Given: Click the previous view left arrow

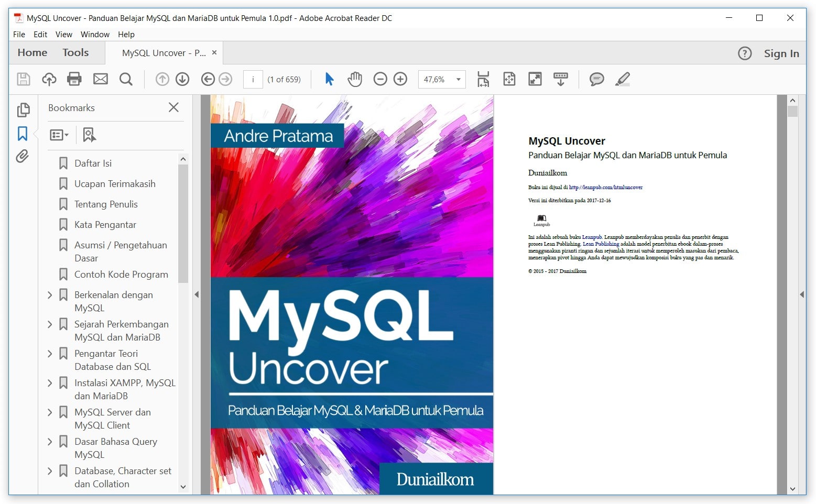Looking at the screenshot, I should 208,79.
